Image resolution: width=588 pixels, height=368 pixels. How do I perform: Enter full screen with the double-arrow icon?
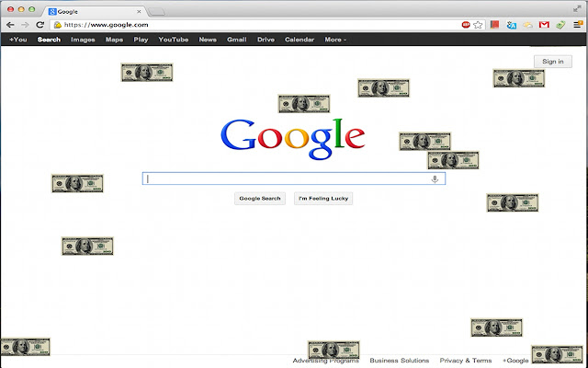click(x=577, y=9)
